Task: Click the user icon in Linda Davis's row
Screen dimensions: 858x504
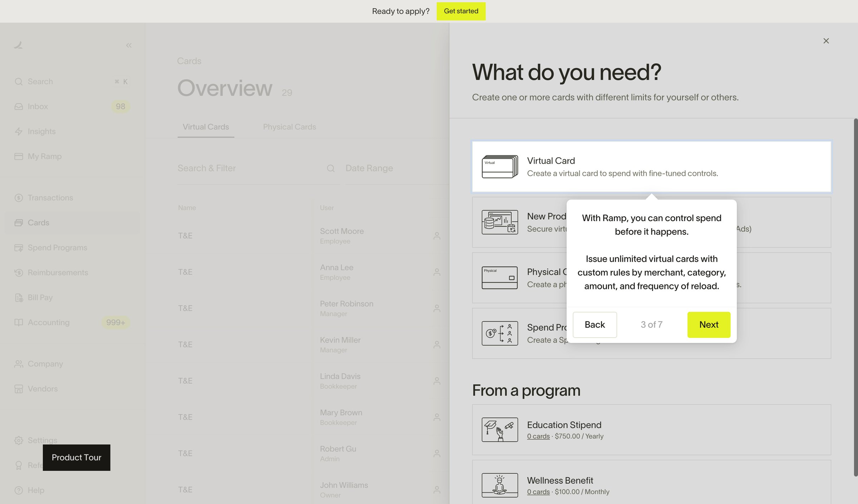Action: [x=437, y=381]
